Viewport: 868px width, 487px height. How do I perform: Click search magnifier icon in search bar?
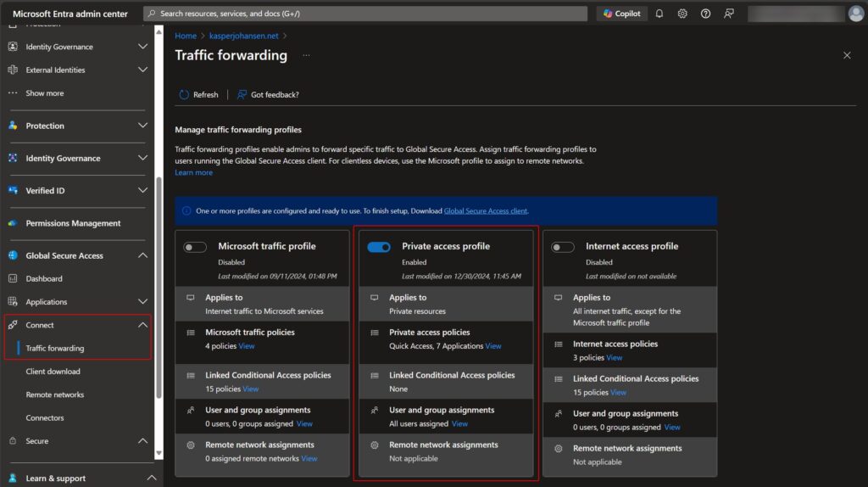152,14
